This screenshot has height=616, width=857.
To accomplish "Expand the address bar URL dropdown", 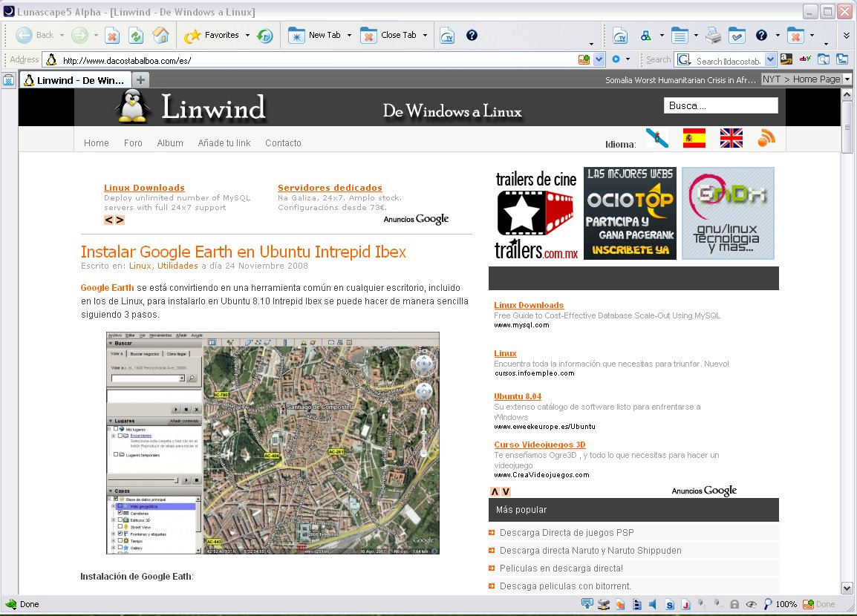I will coord(599,59).
